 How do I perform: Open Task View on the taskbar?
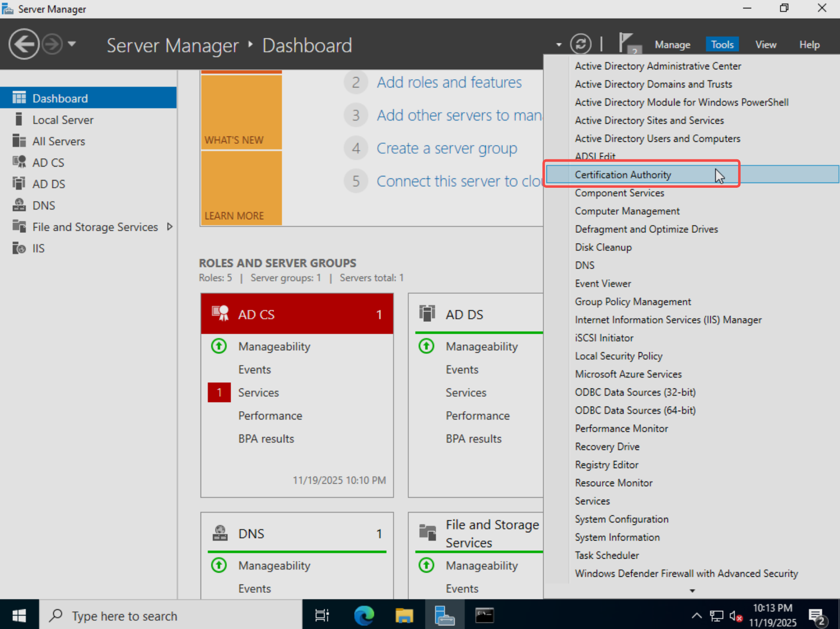[322, 615]
